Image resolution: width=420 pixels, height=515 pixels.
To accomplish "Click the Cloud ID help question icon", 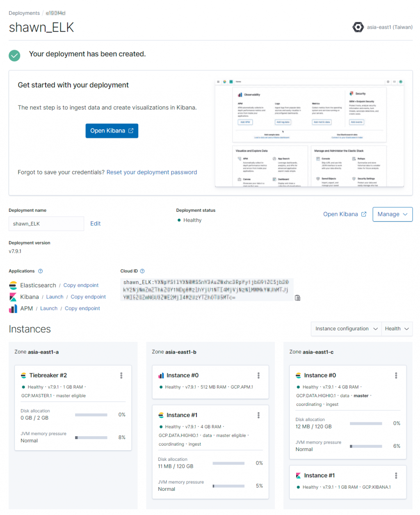I will coord(142,271).
